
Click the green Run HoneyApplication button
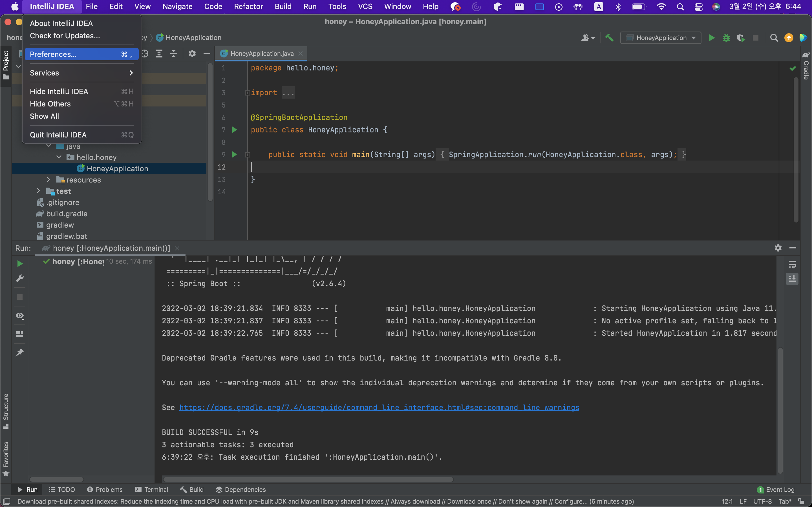coord(712,38)
